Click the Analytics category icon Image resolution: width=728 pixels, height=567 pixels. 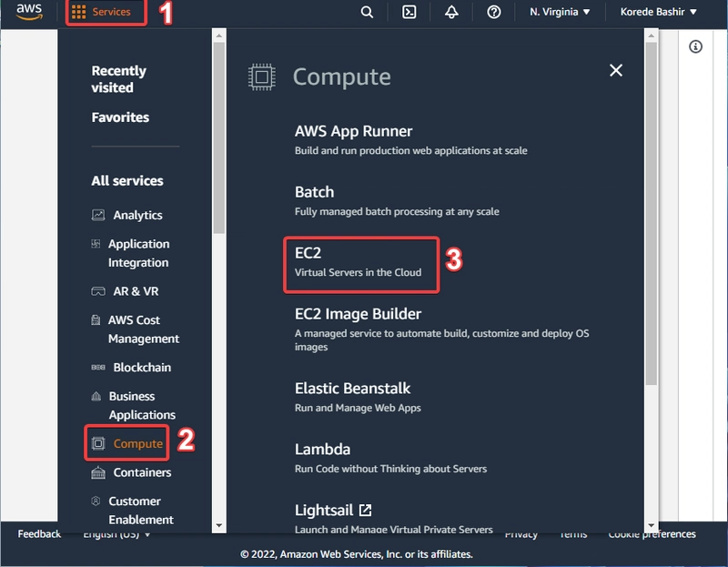(98, 215)
